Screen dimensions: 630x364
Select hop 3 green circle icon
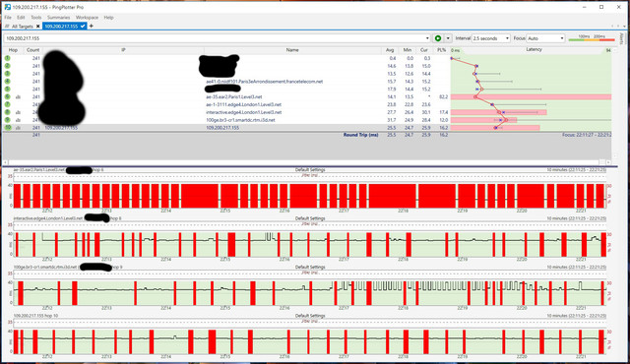(7, 74)
